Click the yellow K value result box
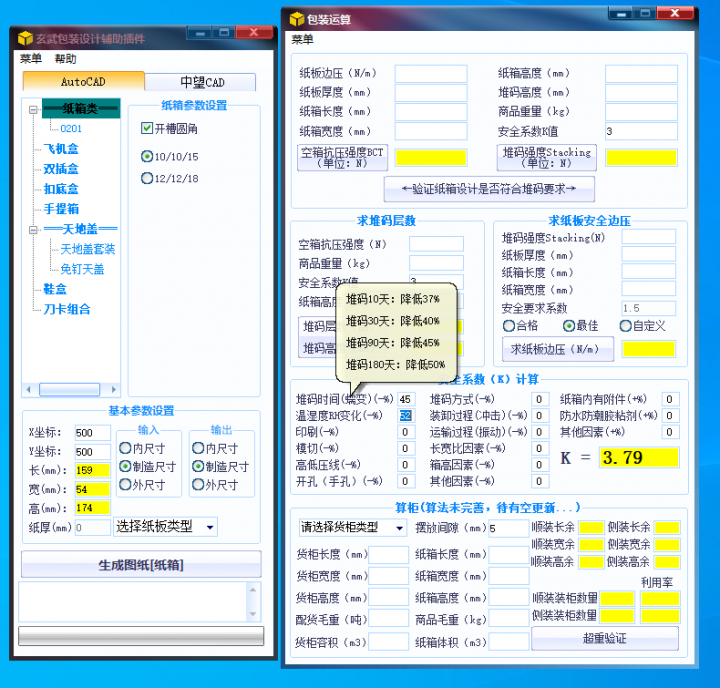 [638, 458]
